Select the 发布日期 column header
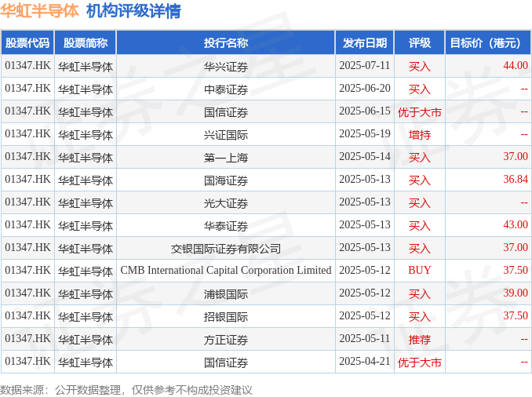The height and width of the screenshot is (397, 532). (x=365, y=42)
